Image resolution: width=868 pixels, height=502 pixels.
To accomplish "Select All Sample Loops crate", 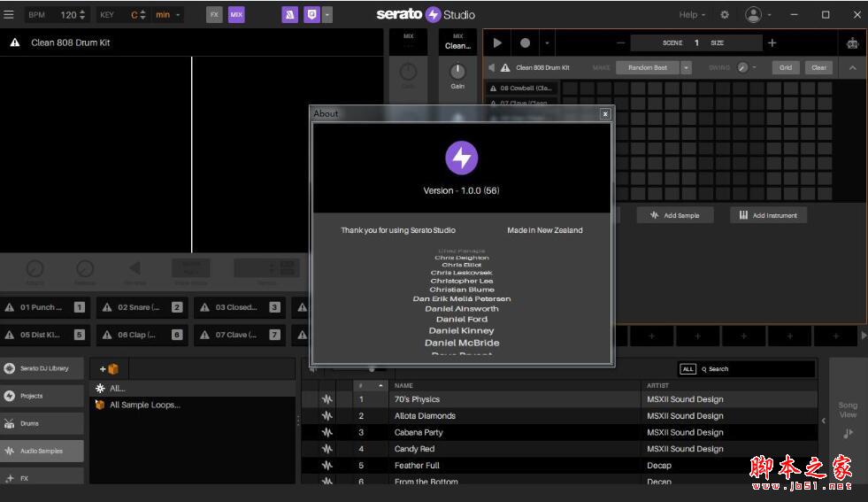I will click(193, 405).
